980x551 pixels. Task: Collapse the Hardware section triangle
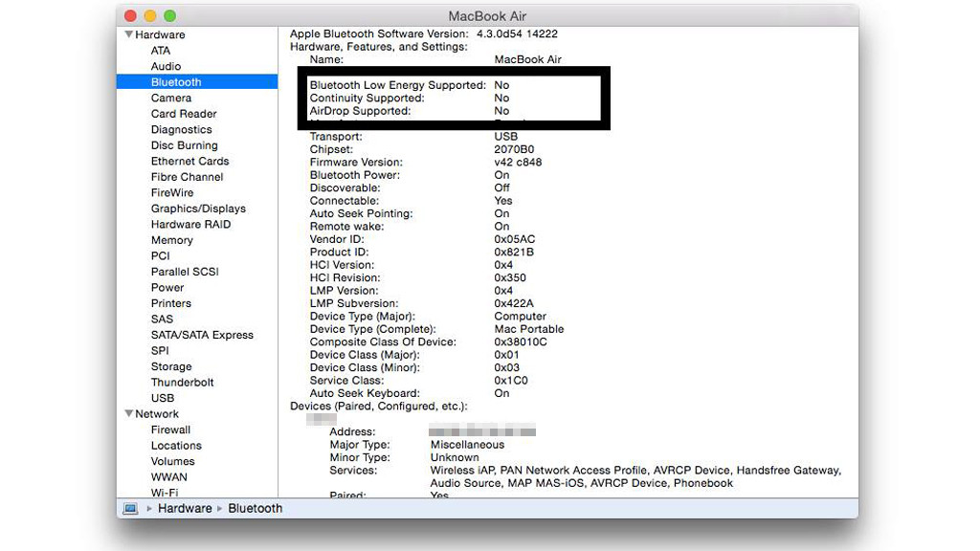[129, 34]
